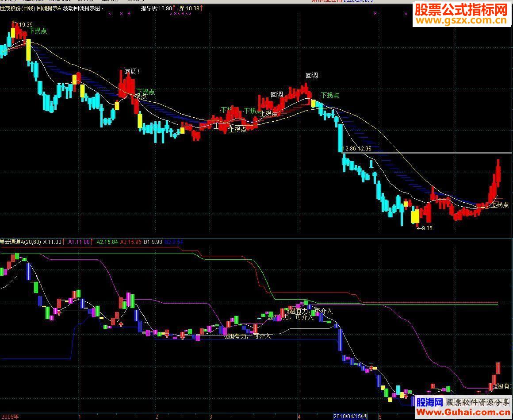Click the green 下拐点 label near 19.25
This screenshot has width=513, height=420.
(x=38, y=31)
